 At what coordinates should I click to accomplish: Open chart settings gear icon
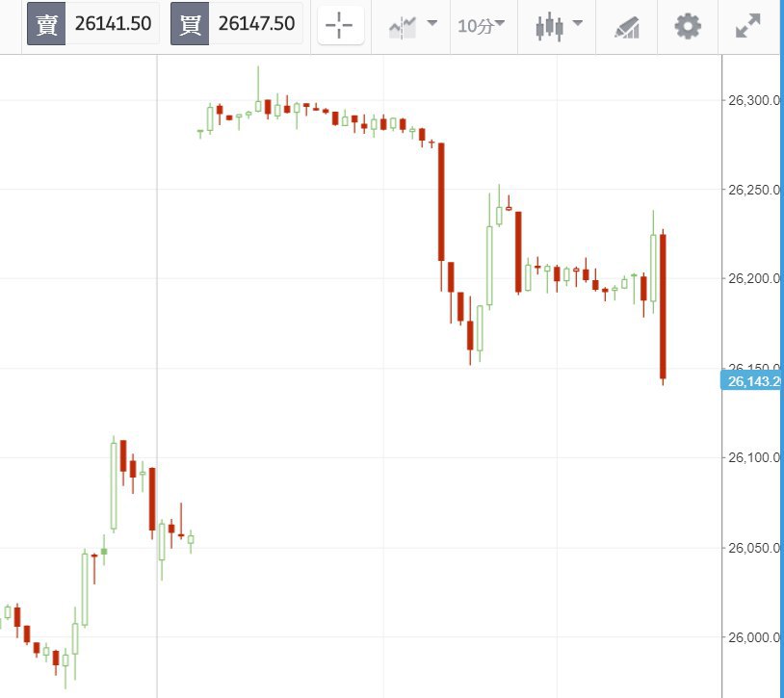(x=688, y=26)
